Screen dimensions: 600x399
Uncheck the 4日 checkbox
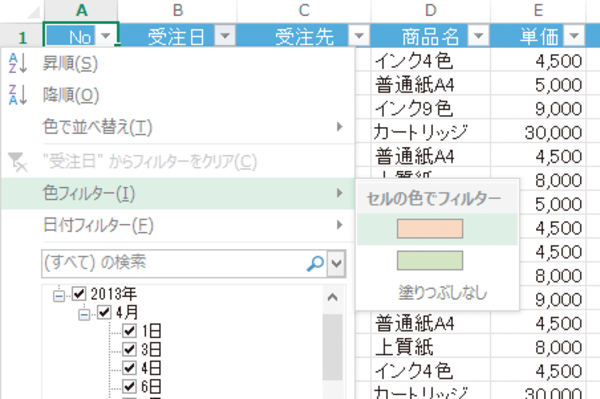tap(129, 368)
